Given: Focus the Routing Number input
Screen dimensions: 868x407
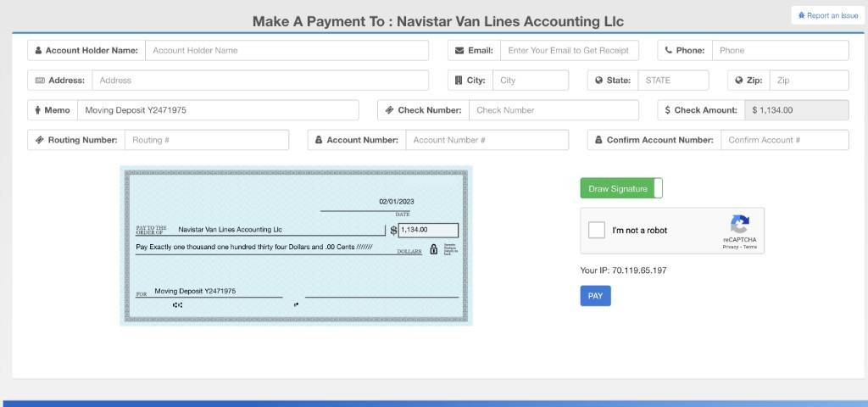Looking at the screenshot, I should (x=206, y=140).
